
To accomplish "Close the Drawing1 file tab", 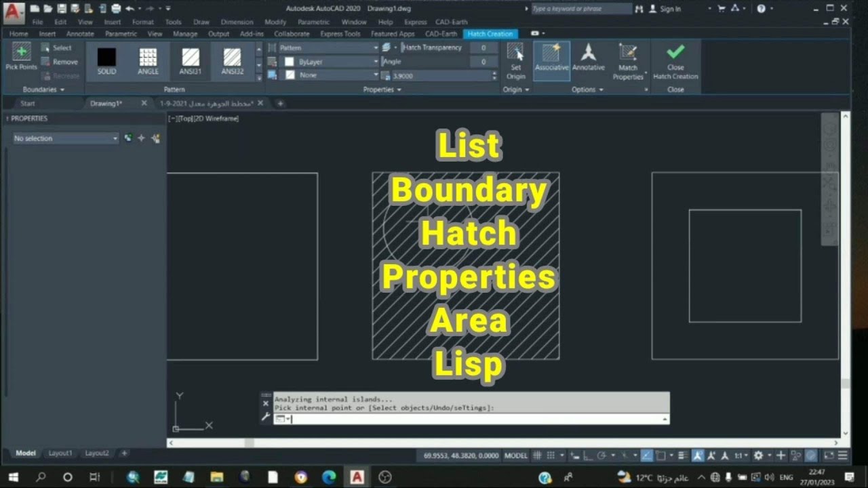I will 144,103.
